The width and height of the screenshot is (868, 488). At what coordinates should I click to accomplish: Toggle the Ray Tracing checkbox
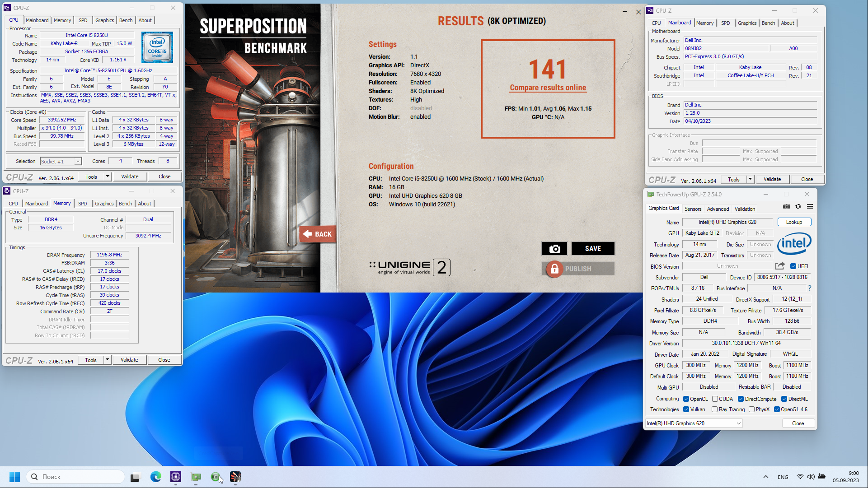(714, 409)
